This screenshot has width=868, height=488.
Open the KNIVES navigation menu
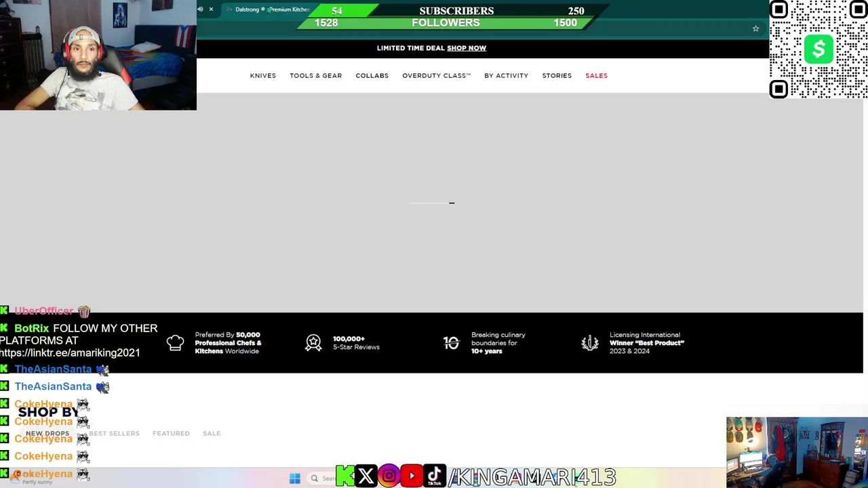pyautogui.click(x=263, y=76)
